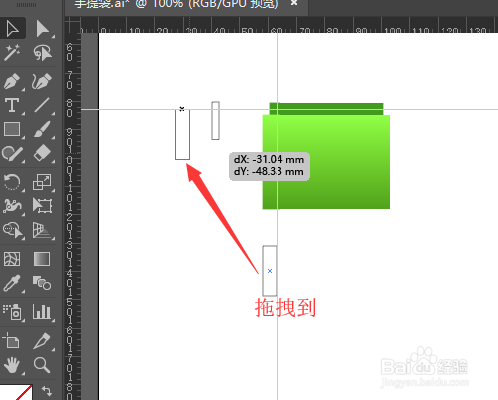The height and width of the screenshot is (400, 498).
Task: Select the Direct Selection tool
Action: [42, 29]
